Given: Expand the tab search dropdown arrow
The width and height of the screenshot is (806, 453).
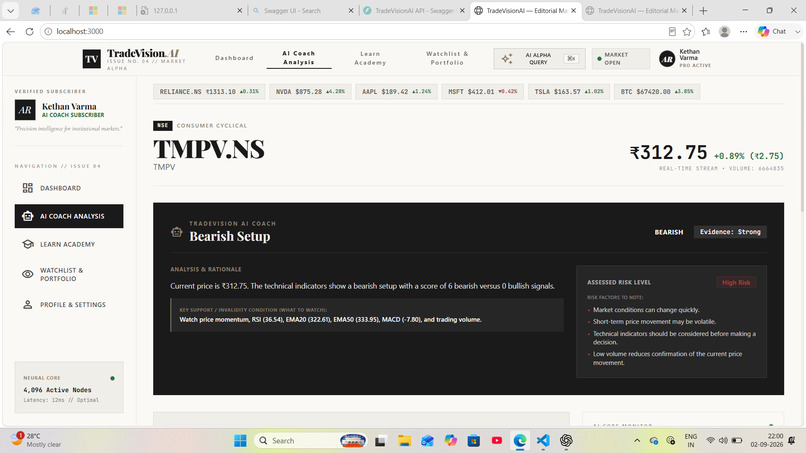Looking at the screenshot, I should 10,10.
